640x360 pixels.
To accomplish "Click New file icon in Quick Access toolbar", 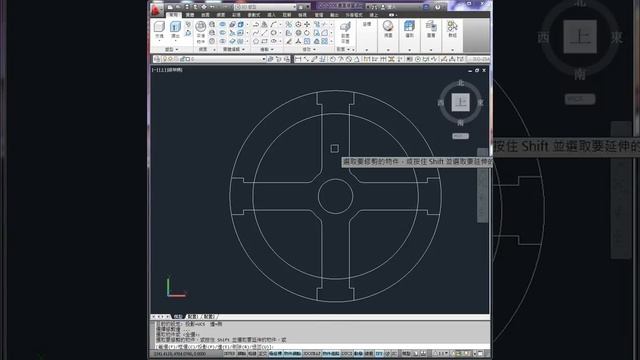I will click(170, 7).
